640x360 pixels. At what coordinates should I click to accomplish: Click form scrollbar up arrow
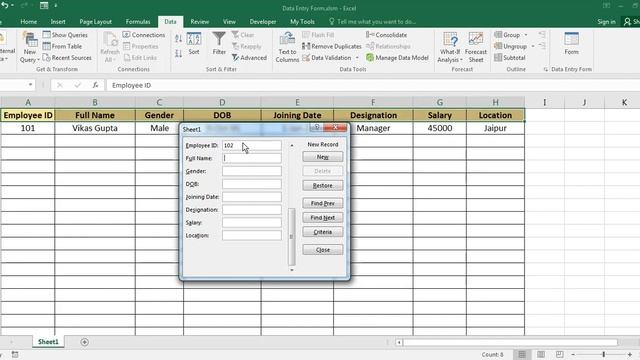[292, 145]
